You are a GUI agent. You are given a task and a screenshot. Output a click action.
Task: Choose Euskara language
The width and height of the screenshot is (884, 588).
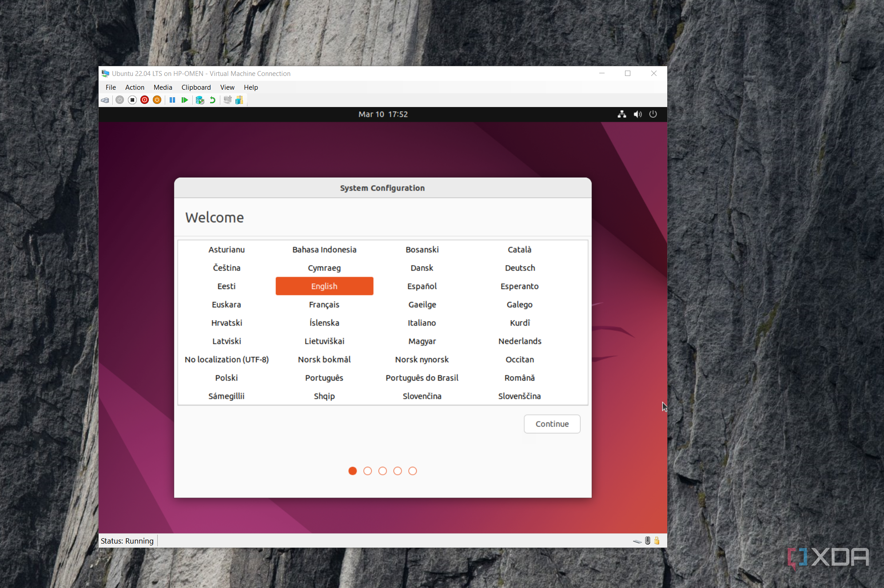click(227, 305)
